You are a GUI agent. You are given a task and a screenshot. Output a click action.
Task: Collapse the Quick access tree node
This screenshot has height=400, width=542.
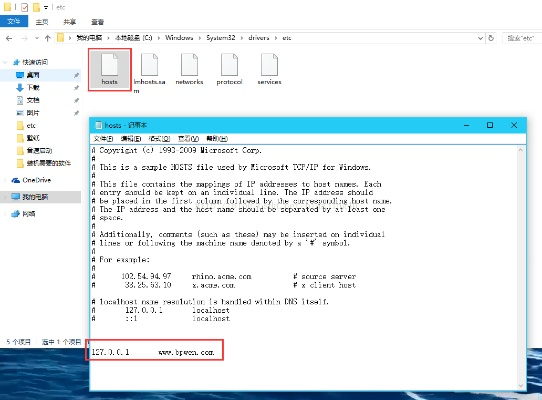point(5,62)
